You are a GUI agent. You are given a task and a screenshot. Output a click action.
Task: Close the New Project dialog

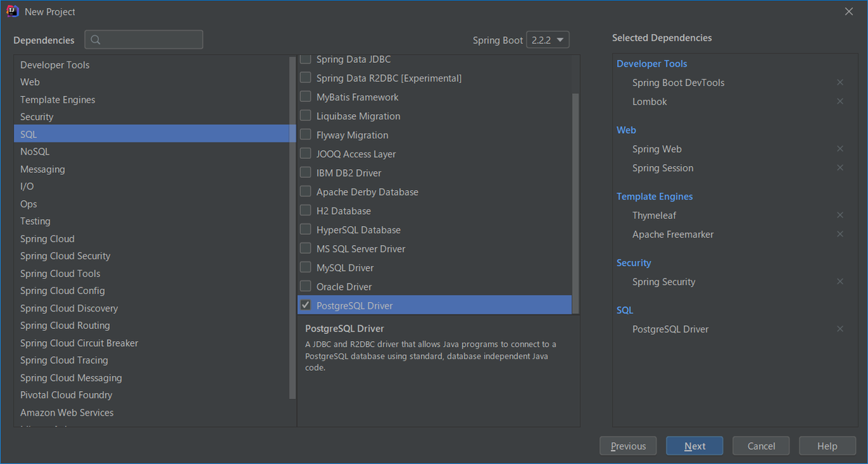click(x=849, y=12)
